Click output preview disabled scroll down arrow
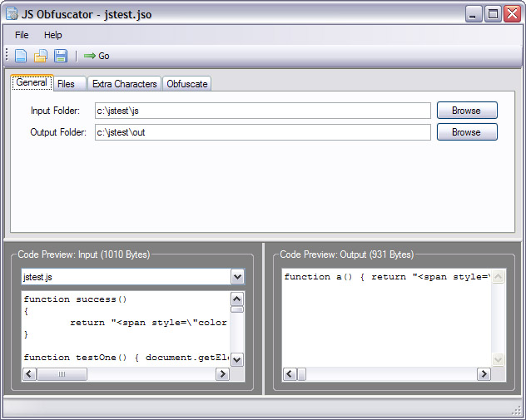Image resolution: width=526 pixels, height=420 pixels. click(499, 360)
